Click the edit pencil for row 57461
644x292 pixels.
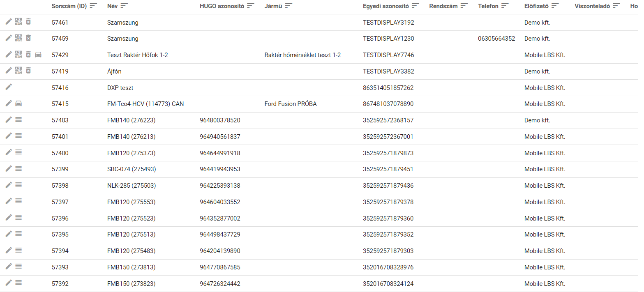click(x=9, y=21)
